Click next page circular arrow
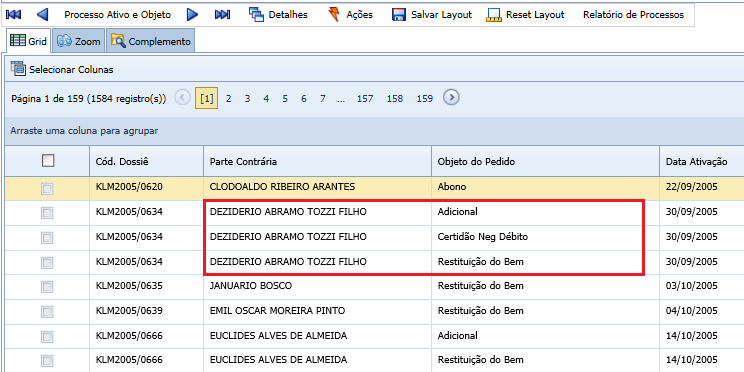744x372 pixels. [x=451, y=98]
